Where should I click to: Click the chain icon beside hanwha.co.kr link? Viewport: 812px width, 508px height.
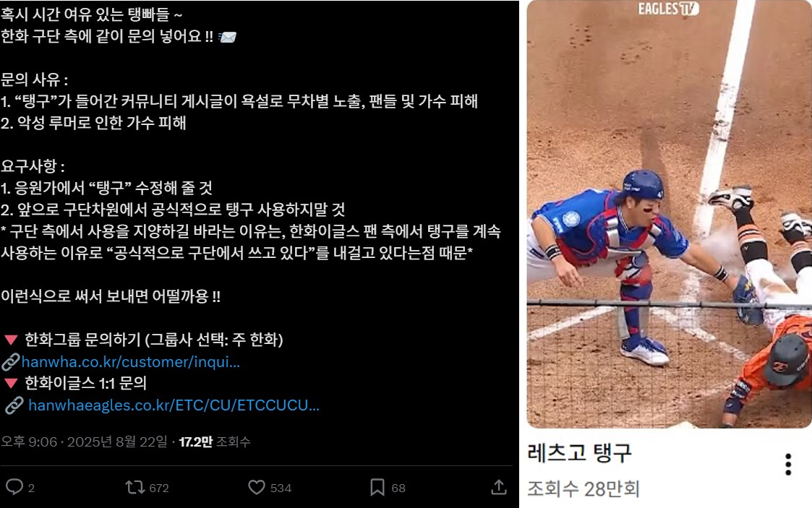(x=10, y=361)
